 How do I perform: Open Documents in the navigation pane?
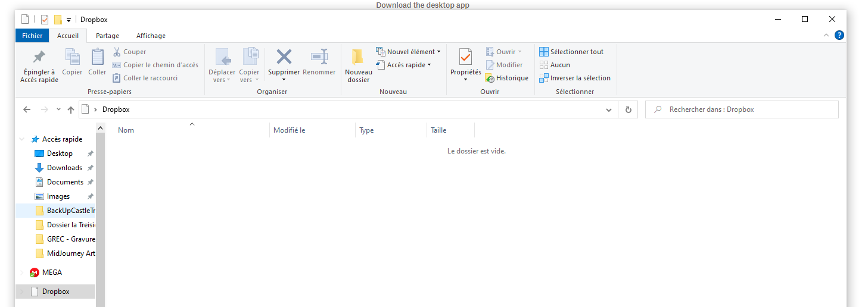click(65, 182)
